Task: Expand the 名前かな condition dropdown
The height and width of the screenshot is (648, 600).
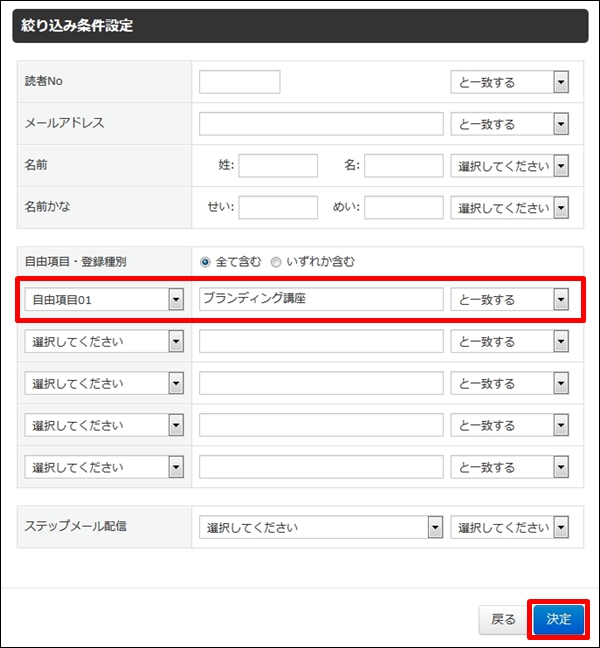Action: 510,207
